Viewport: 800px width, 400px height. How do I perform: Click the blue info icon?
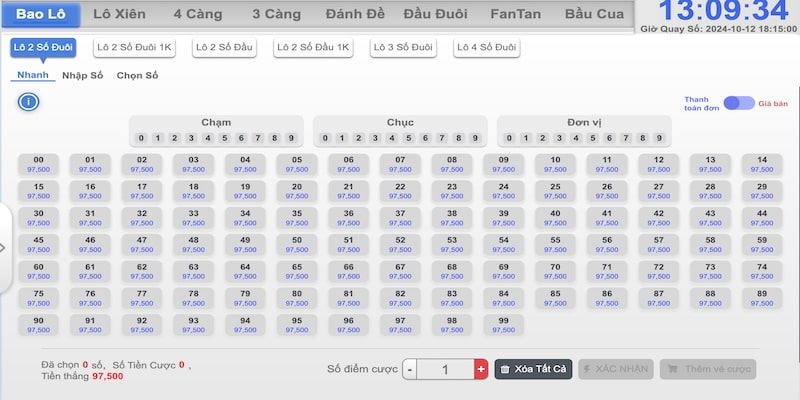29,101
